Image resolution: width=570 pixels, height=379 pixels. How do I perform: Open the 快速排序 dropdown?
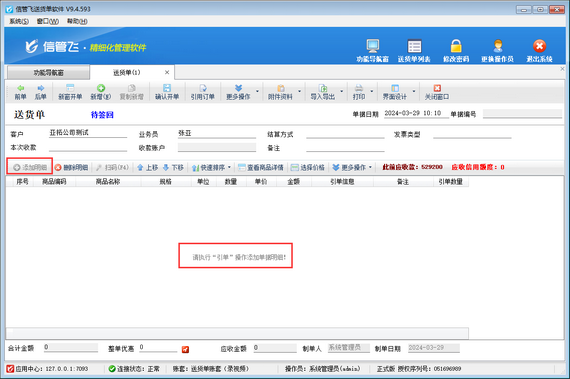click(x=211, y=168)
